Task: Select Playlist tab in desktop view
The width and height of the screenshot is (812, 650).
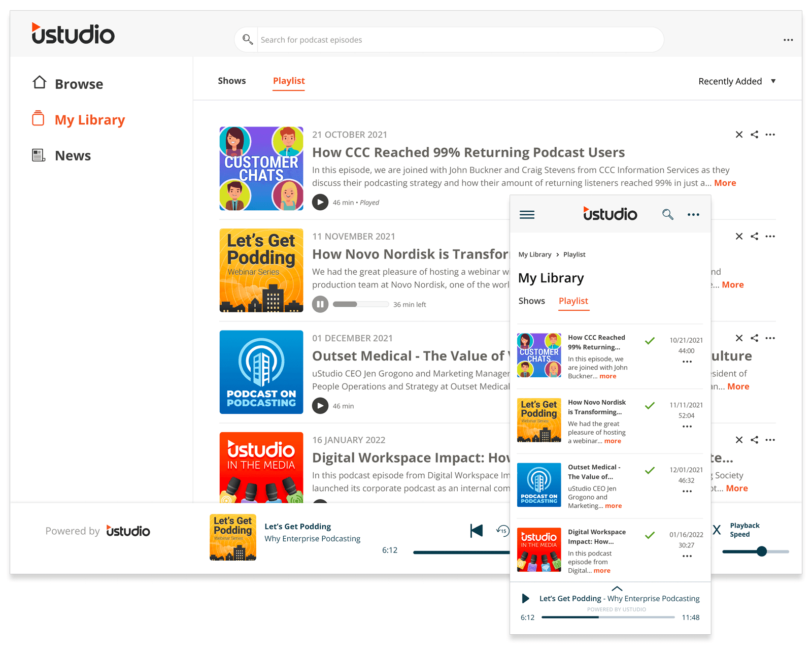Action: (289, 81)
